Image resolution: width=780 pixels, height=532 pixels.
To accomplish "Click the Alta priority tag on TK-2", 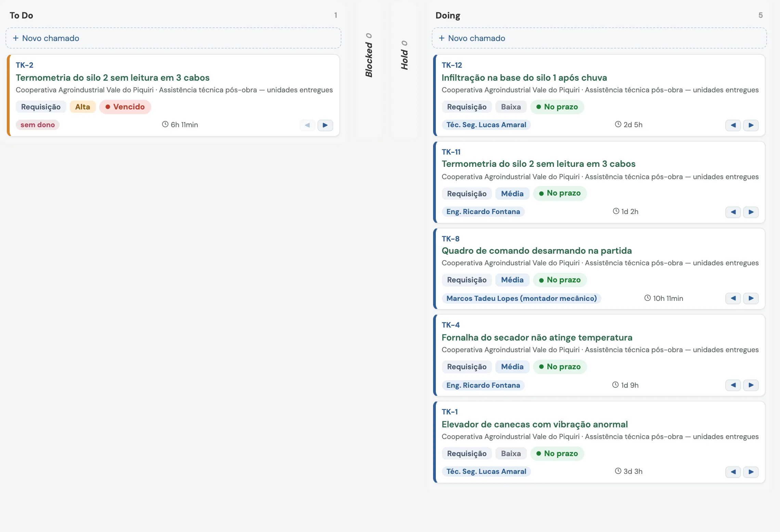I will [x=82, y=107].
